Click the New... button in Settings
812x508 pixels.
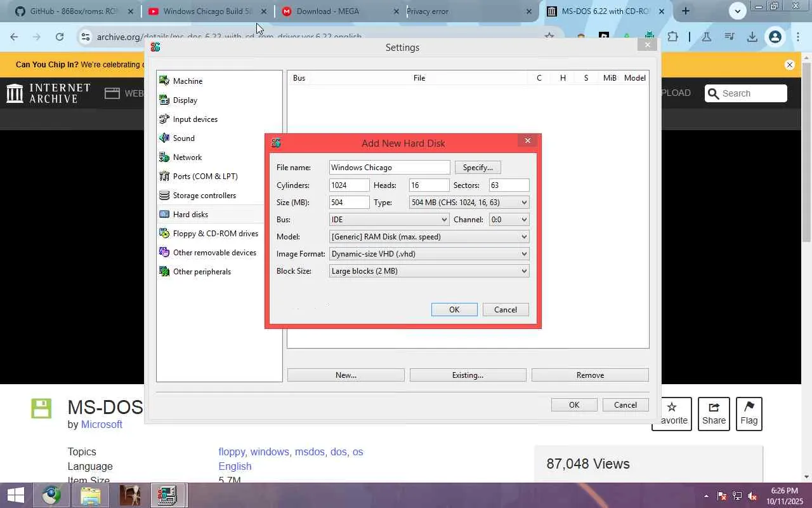coord(346,375)
